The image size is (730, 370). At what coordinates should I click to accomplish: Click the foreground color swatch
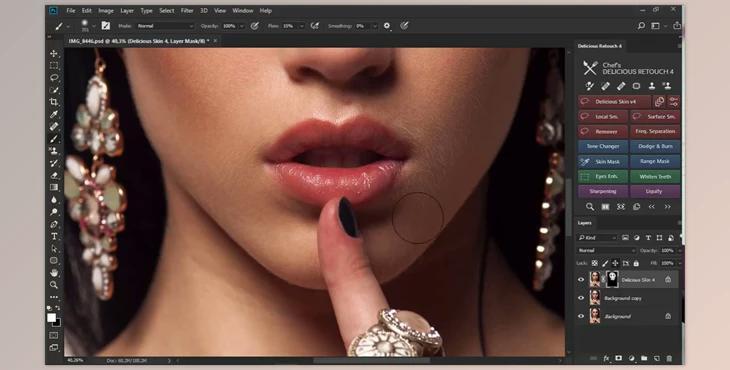(x=51, y=317)
